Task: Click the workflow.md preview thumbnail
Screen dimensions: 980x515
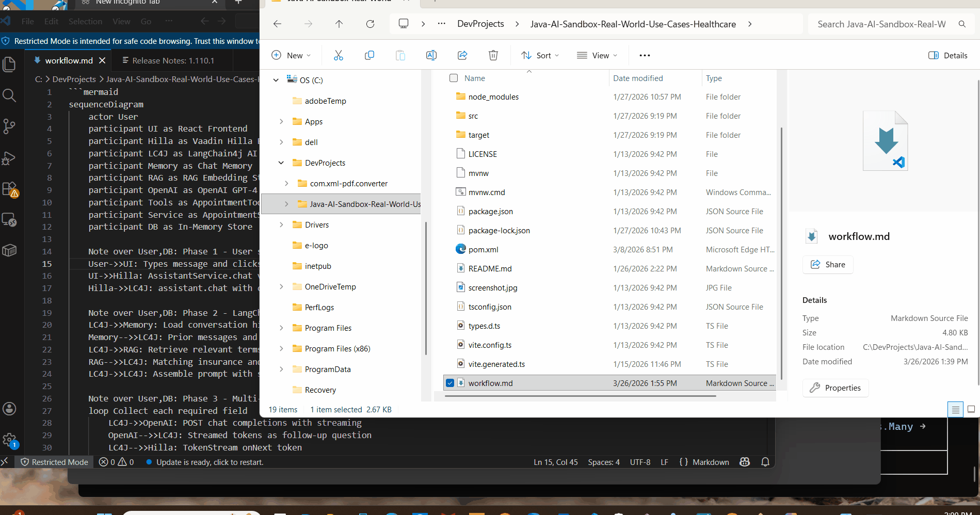Action: click(x=885, y=141)
